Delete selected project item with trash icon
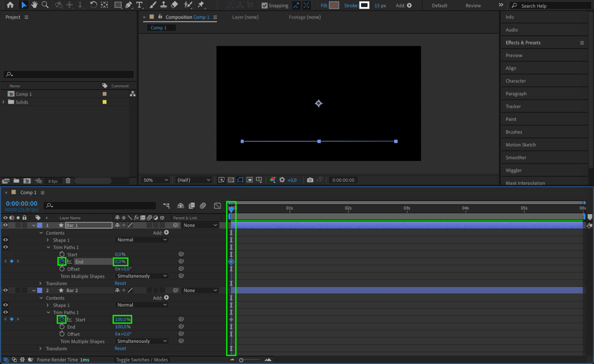 click(68, 181)
